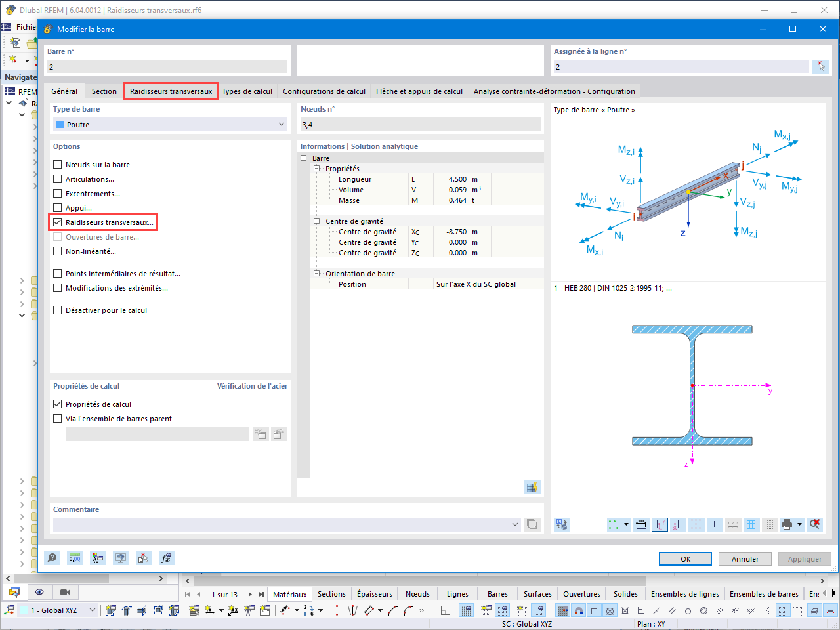
Task: Click the blue I-section outline icon
Action: [x=715, y=524]
